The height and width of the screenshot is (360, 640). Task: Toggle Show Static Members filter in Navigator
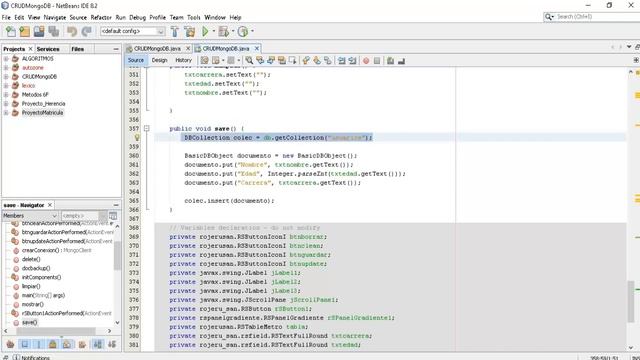tap(39, 344)
